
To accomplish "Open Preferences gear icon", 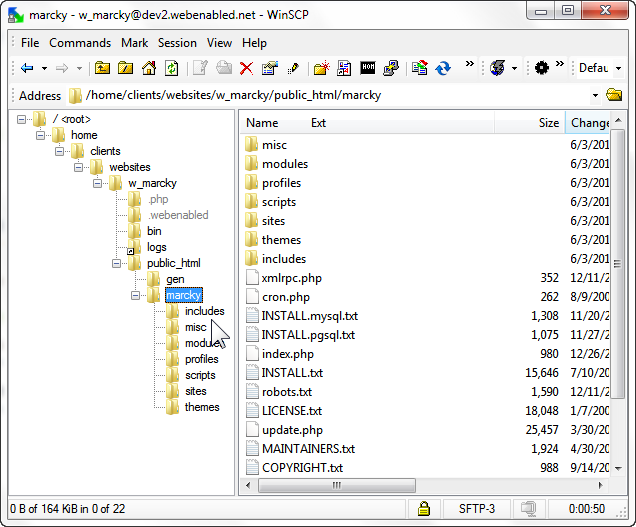I will coord(542,68).
